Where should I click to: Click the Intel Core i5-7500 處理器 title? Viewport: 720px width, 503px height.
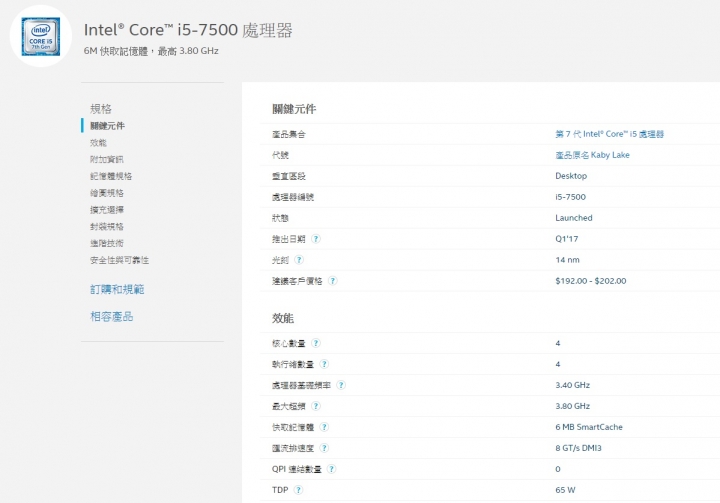[188, 30]
